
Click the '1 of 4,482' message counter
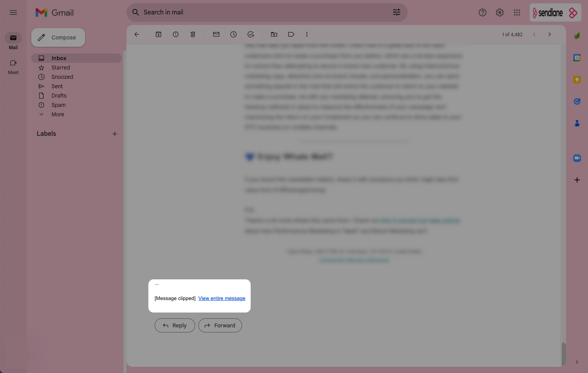pos(512,35)
